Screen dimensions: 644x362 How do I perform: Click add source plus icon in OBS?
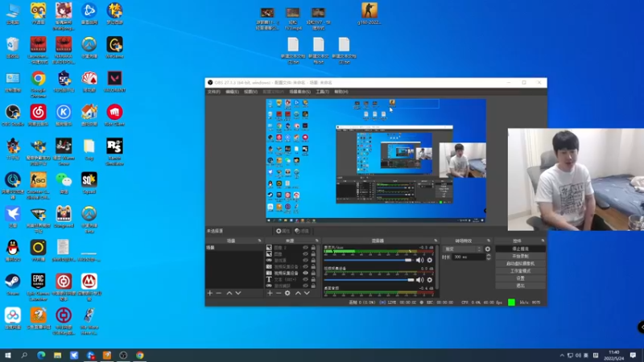pos(270,293)
